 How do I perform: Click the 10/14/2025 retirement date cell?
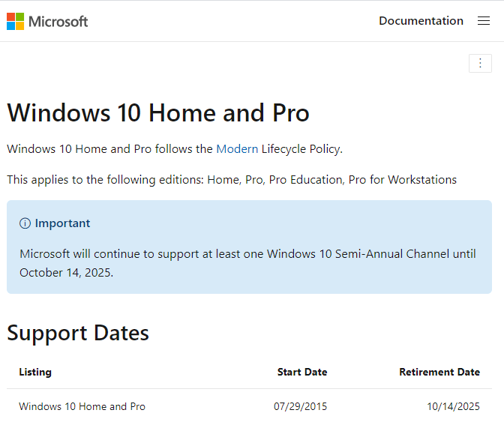click(x=453, y=406)
